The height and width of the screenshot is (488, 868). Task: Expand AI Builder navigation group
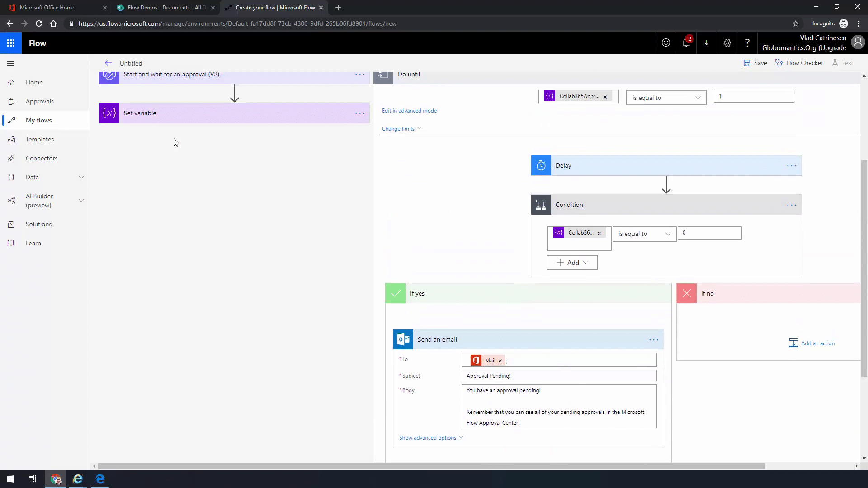pos(81,201)
